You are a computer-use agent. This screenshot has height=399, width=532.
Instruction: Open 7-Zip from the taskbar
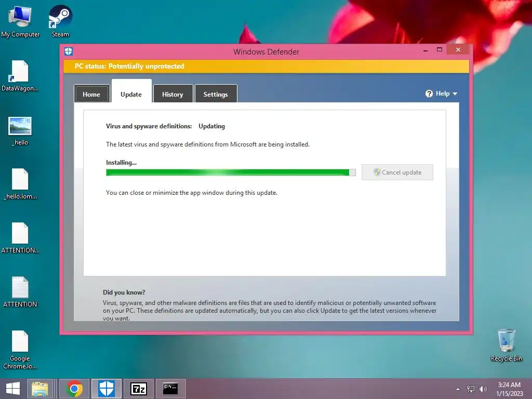pos(138,389)
